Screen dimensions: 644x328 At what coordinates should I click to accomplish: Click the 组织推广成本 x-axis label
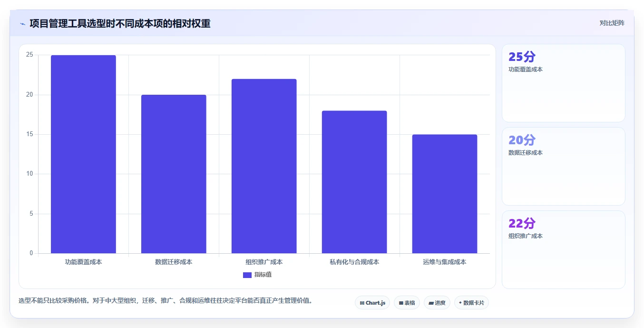pos(264,262)
